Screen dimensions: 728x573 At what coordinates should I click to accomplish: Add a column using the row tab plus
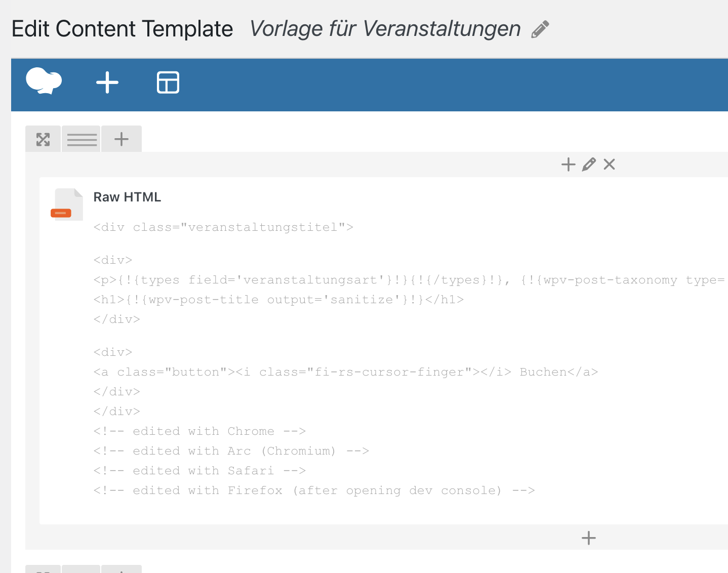click(x=122, y=139)
